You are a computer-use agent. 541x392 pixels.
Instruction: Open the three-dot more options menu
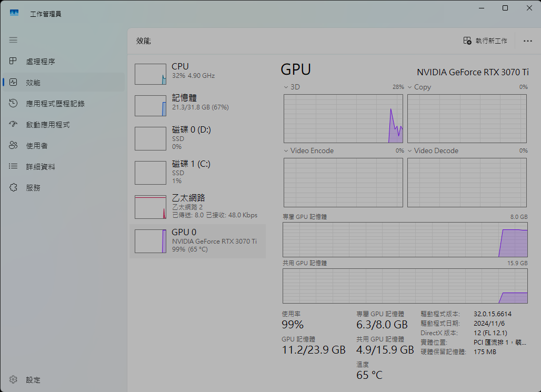coord(527,41)
